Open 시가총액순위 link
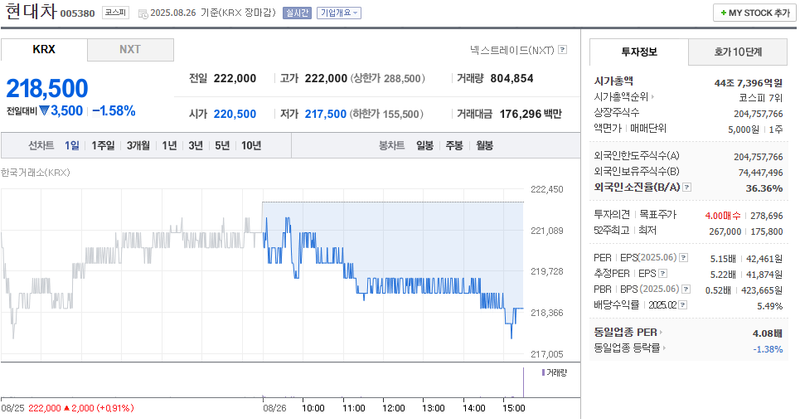The image size is (800, 419). [x=621, y=96]
